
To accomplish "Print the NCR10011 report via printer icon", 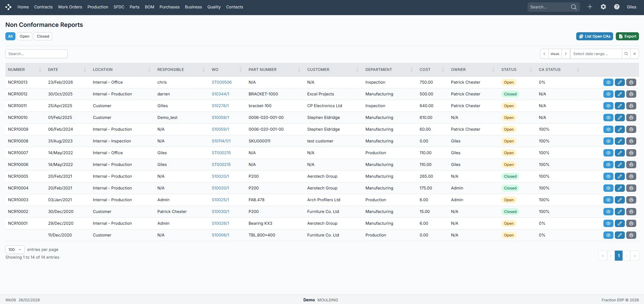I will tap(631, 106).
